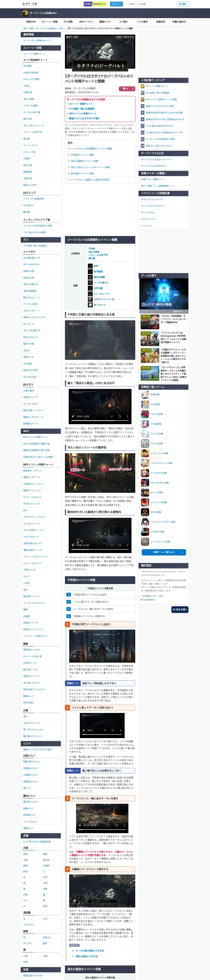This screenshot has height=980, width=210.
Task: Play the 0:01 / 0:13 video
Action: (x=80, y=825)
